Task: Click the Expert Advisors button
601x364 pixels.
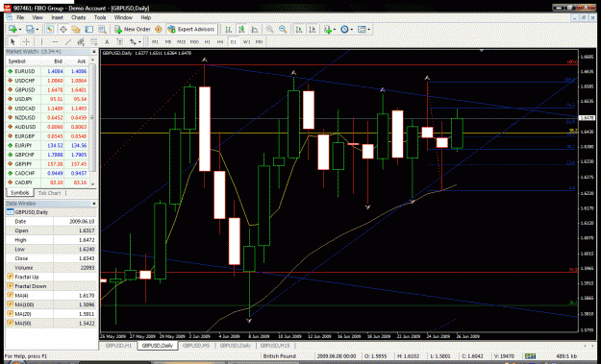Action: tap(191, 29)
